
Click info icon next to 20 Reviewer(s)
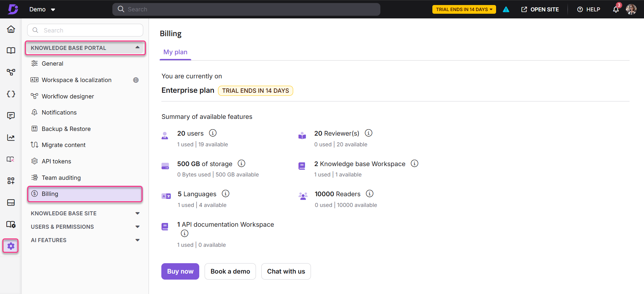pos(369,133)
